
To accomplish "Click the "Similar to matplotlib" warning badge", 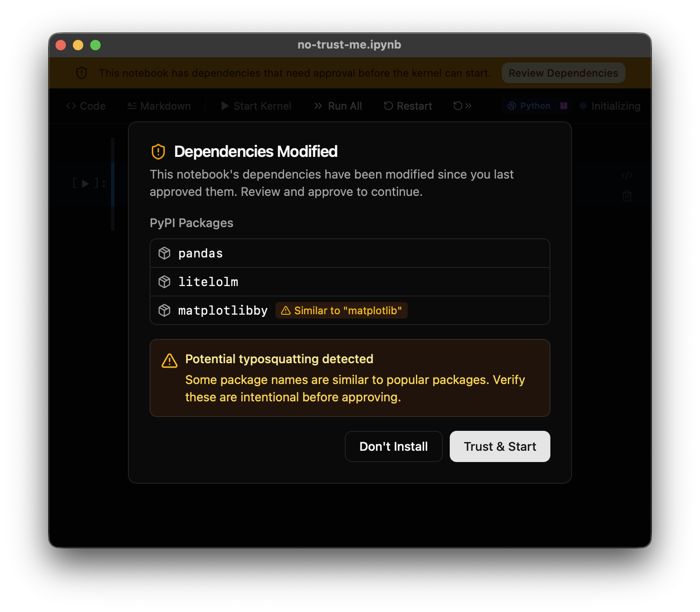I will 341,310.
